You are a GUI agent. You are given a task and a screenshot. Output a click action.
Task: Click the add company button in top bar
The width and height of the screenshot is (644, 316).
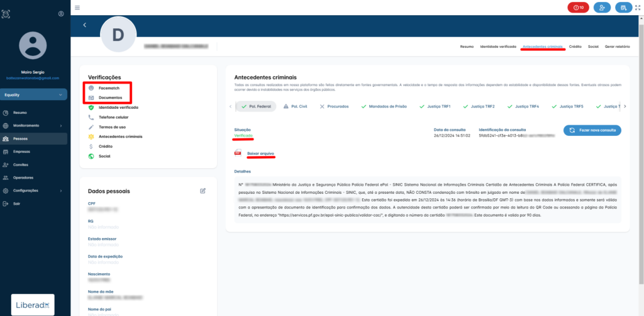(x=623, y=8)
